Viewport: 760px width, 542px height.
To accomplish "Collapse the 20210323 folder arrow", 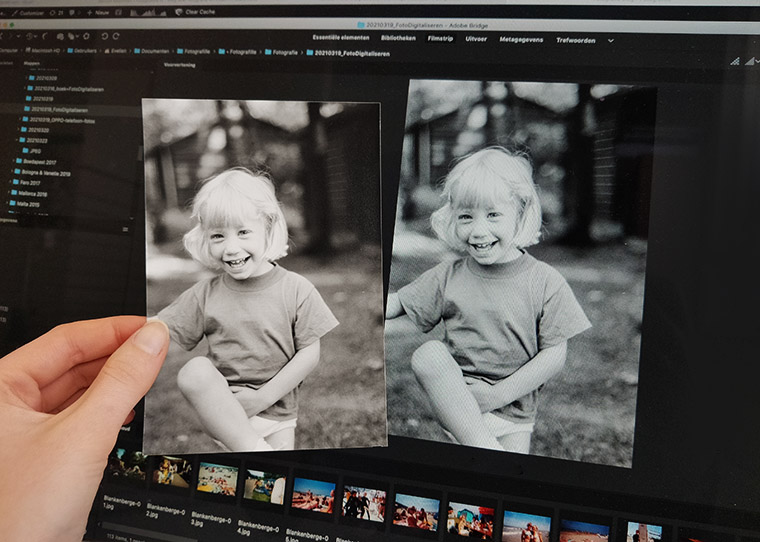I will (16, 140).
